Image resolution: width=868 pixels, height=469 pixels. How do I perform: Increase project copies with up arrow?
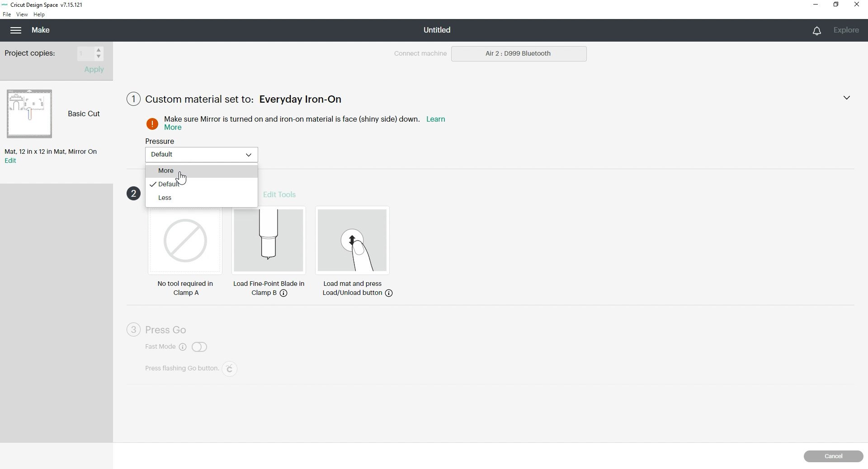(99, 50)
